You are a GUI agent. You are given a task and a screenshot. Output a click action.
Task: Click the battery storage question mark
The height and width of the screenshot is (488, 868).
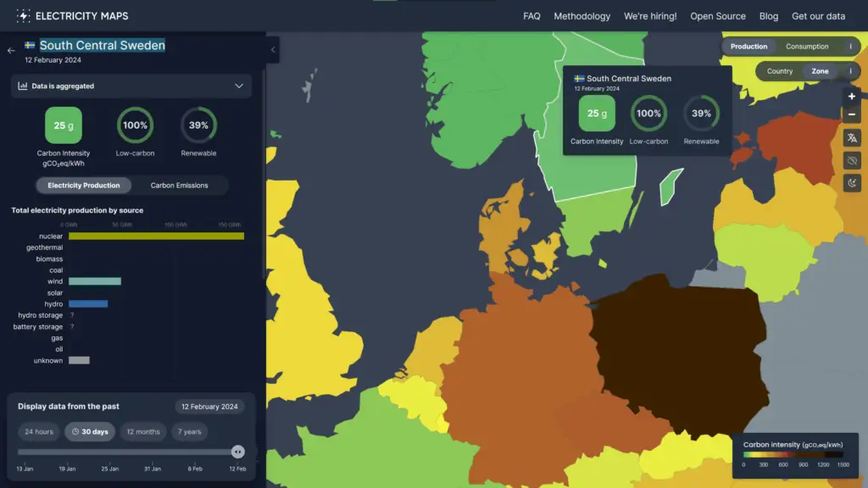pos(72,327)
